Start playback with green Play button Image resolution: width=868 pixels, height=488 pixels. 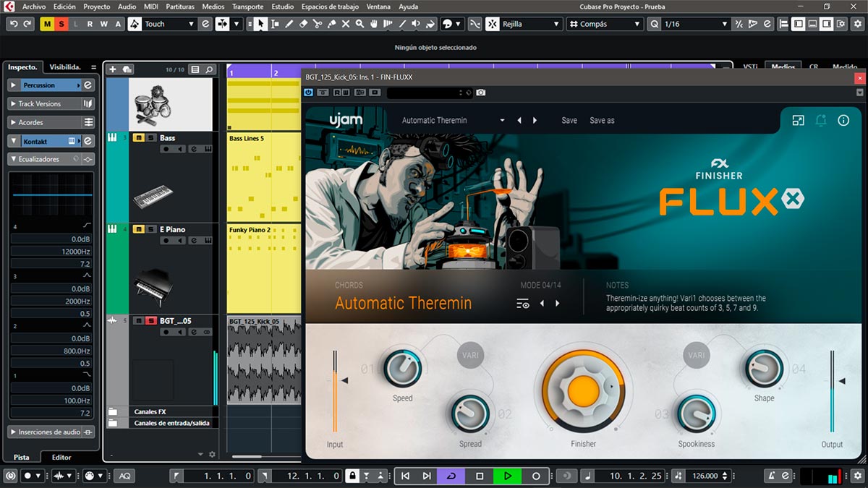click(x=508, y=476)
